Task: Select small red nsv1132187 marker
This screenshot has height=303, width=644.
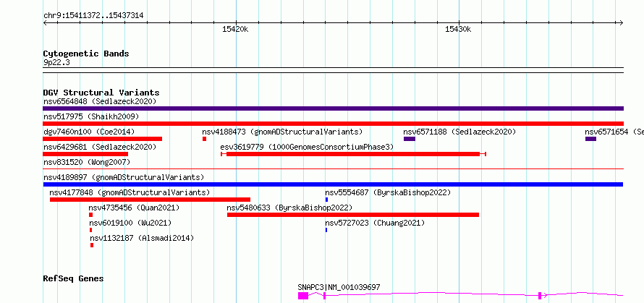Action: pyautogui.click(x=92, y=245)
